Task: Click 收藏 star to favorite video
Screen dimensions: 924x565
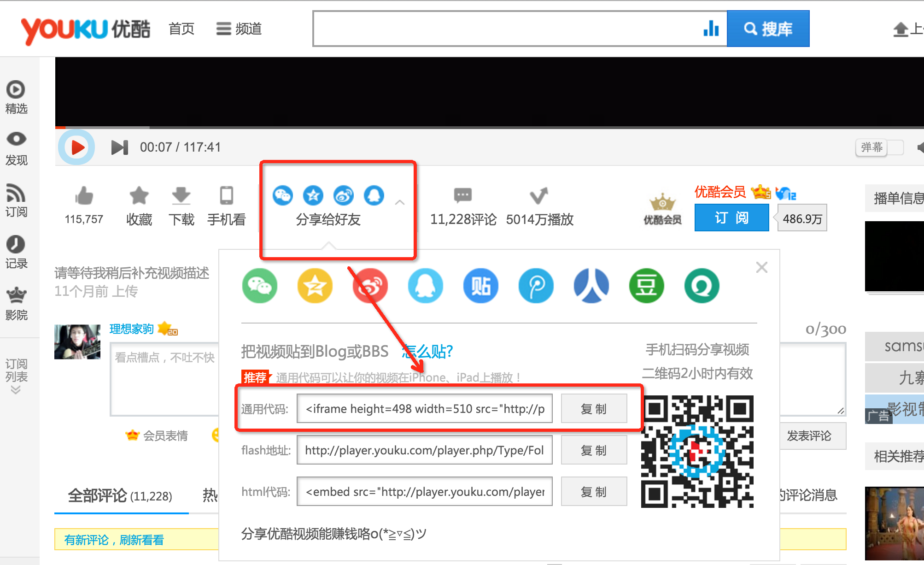Action: click(x=139, y=196)
